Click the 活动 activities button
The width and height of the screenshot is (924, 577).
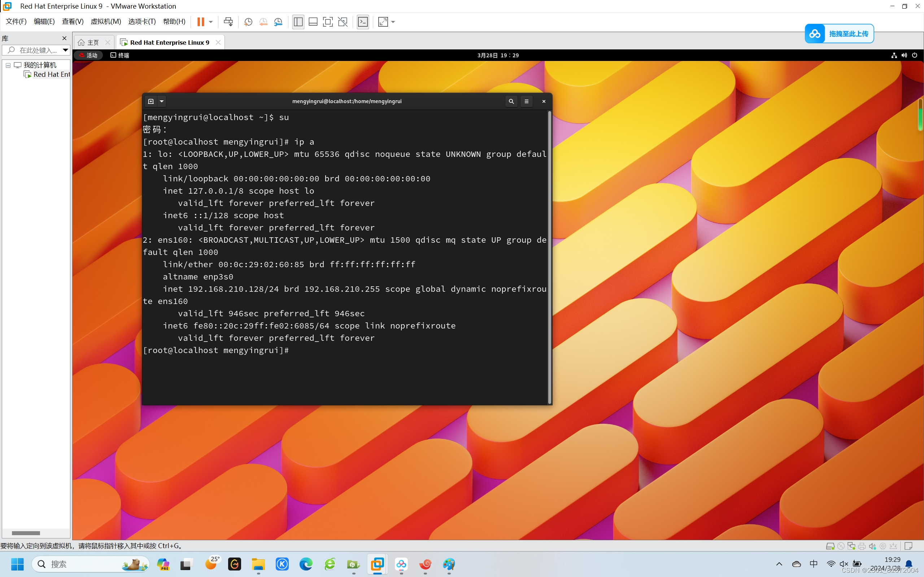[x=88, y=55]
